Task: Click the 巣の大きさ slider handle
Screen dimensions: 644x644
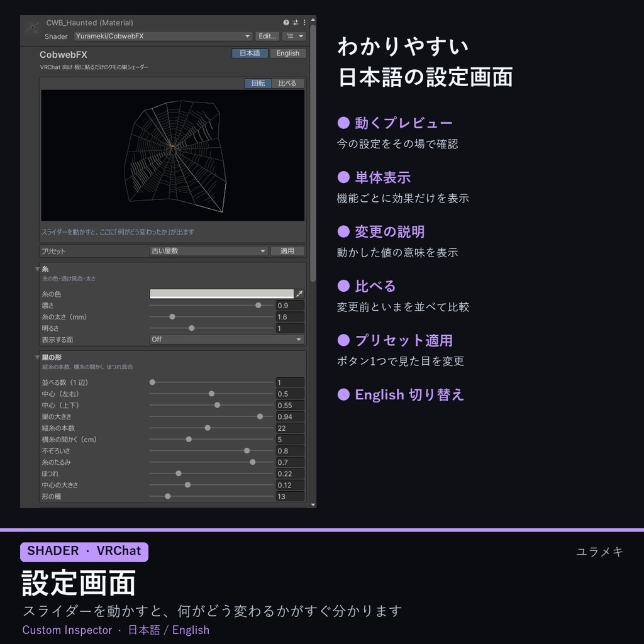Action: [260, 416]
